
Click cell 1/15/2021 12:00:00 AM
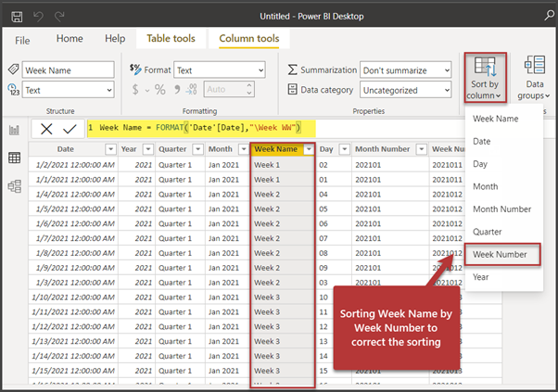(73, 371)
